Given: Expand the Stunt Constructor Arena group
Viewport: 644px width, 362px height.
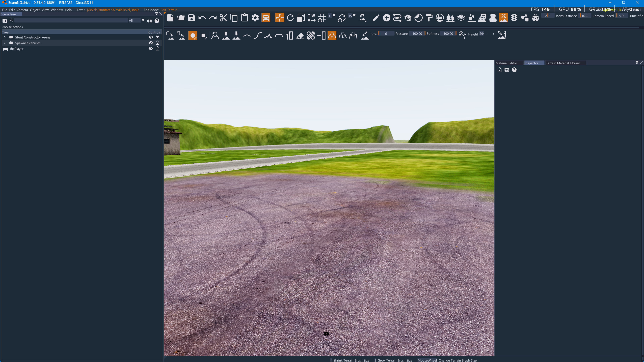Looking at the screenshot, I should coord(5,37).
